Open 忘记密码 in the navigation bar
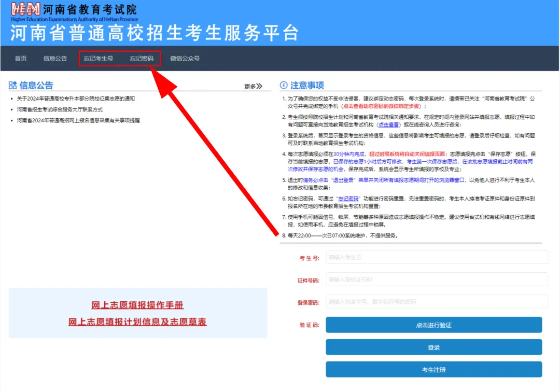The height and width of the screenshot is (392, 560). [142, 59]
